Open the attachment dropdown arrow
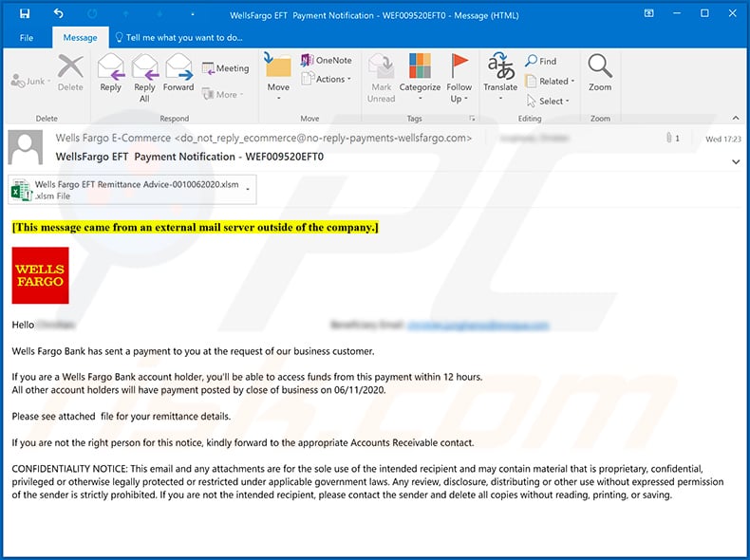This screenshot has width=750, height=560. (x=248, y=190)
